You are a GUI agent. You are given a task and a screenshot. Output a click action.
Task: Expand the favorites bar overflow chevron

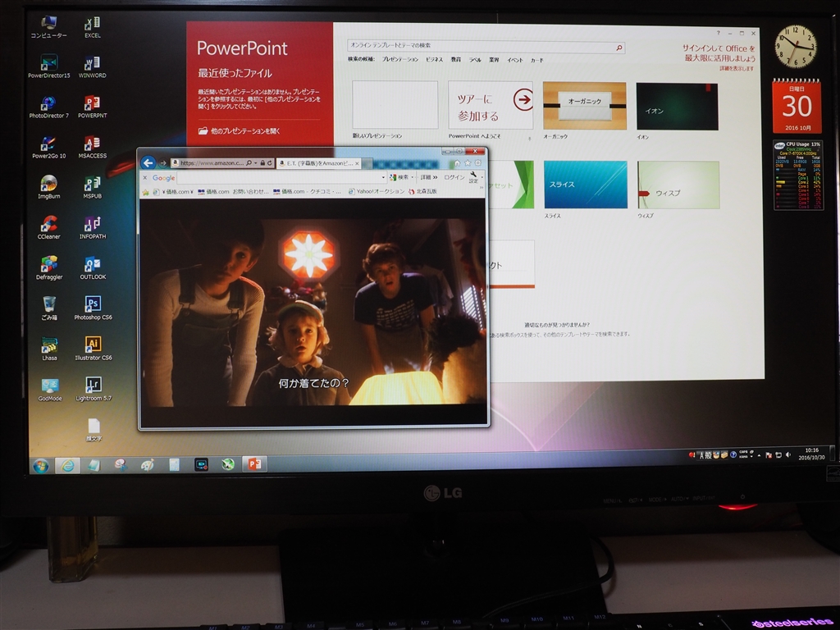tap(481, 188)
